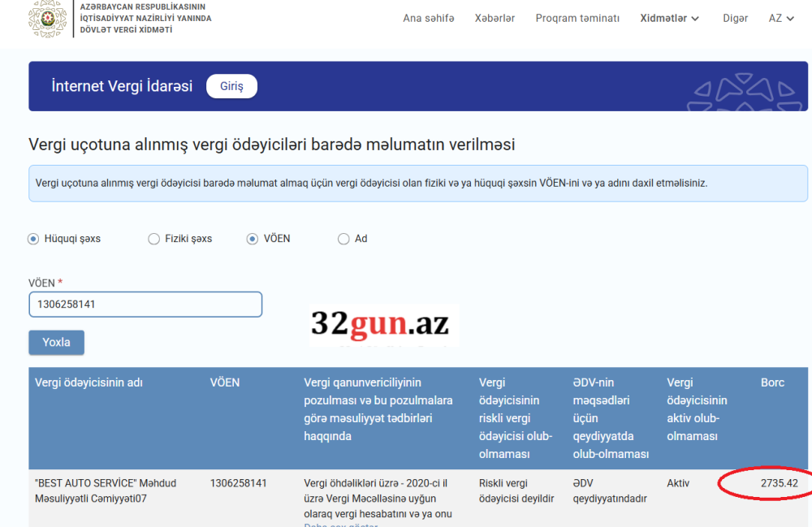Viewport: 812px width, 527px height.
Task: Open Proqram təminatı in the navigation
Action: pos(577,19)
